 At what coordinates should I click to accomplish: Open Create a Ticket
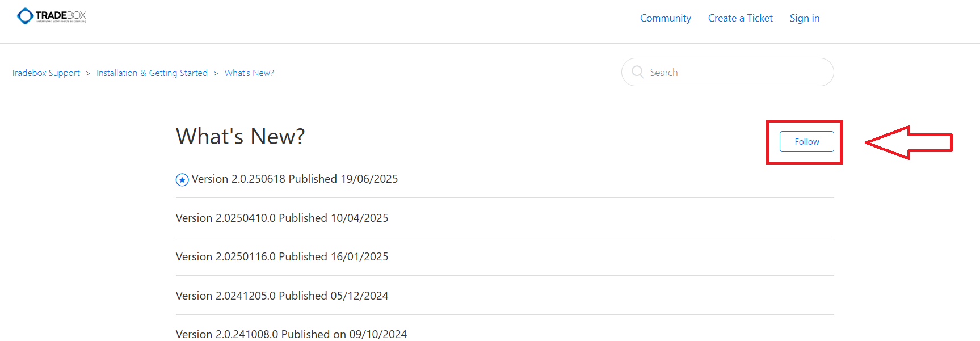pyautogui.click(x=740, y=18)
